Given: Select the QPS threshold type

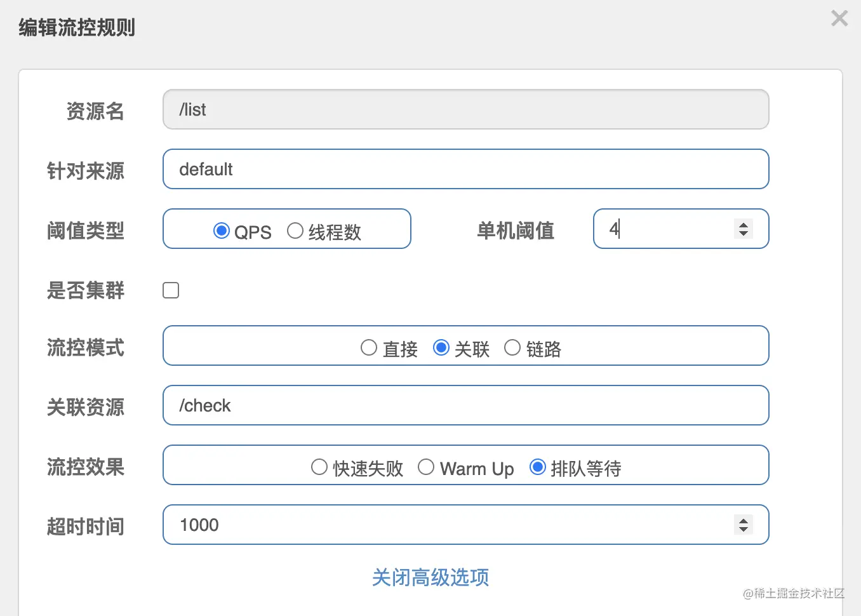Looking at the screenshot, I should coord(222,231).
